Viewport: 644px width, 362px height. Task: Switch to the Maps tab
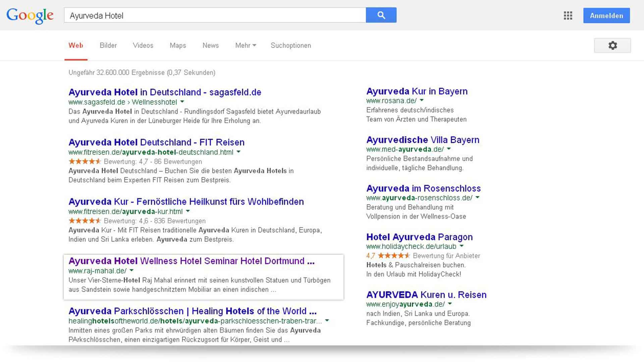coord(178,46)
